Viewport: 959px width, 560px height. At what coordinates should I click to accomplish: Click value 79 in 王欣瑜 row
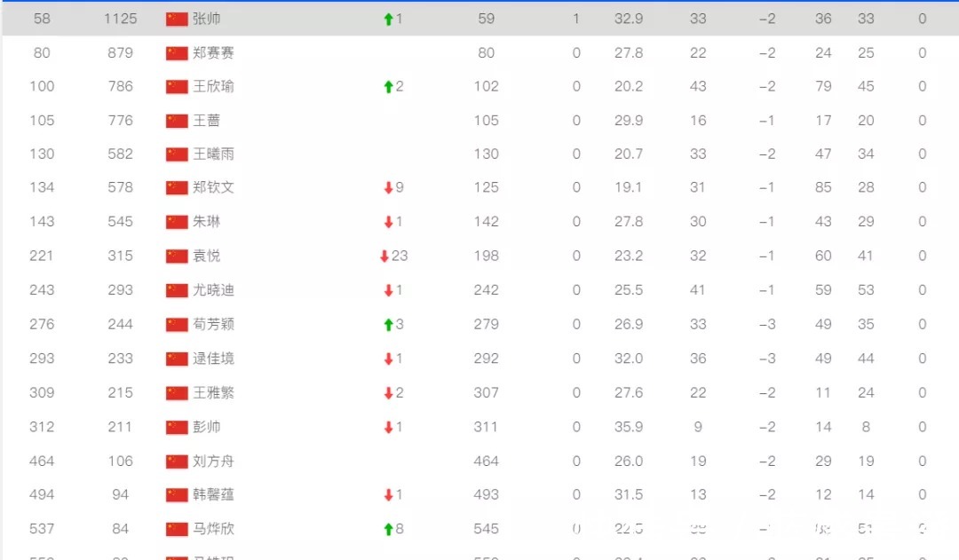[823, 87]
